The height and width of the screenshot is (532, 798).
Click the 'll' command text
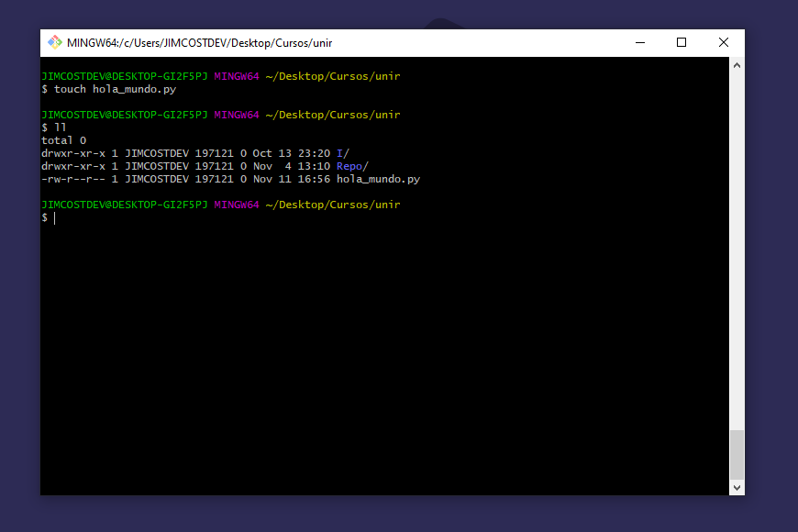pyautogui.click(x=60, y=127)
